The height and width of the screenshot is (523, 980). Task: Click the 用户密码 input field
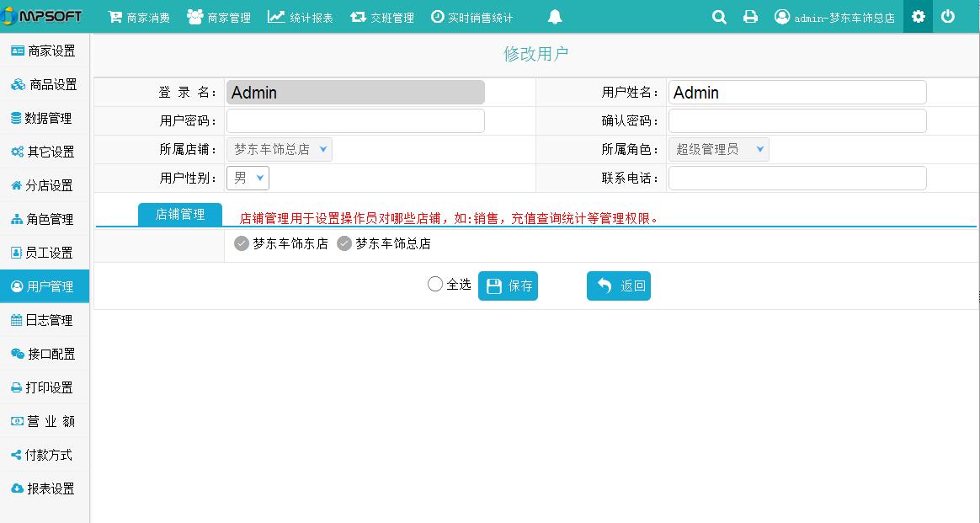pos(355,121)
